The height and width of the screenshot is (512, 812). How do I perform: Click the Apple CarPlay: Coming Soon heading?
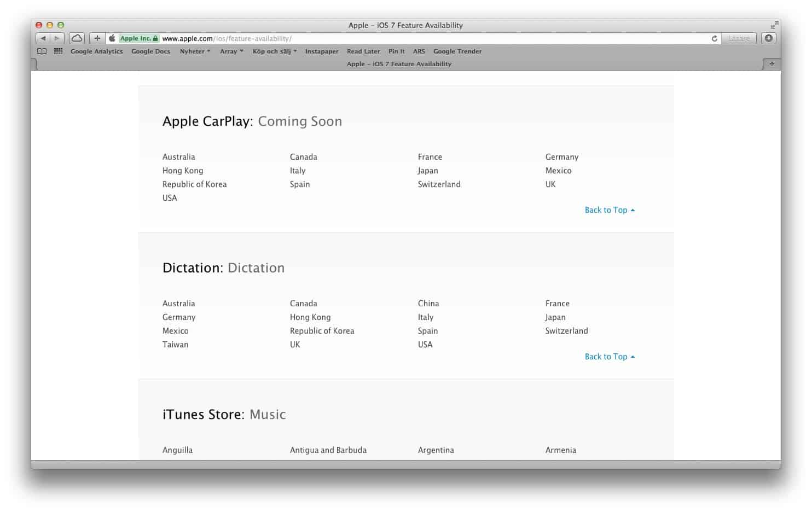pyautogui.click(x=252, y=121)
